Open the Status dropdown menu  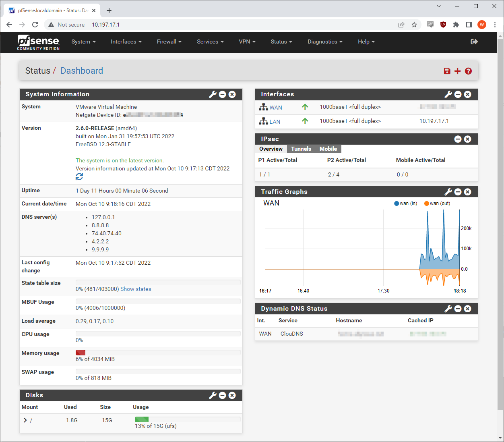tap(281, 42)
